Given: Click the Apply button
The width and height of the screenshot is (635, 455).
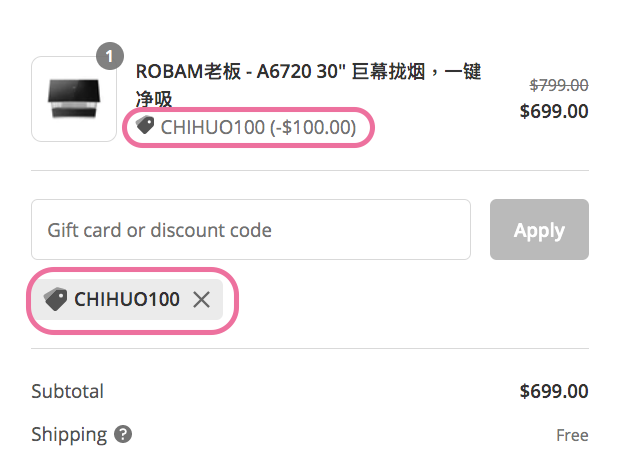Looking at the screenshot, I should 539,230.
